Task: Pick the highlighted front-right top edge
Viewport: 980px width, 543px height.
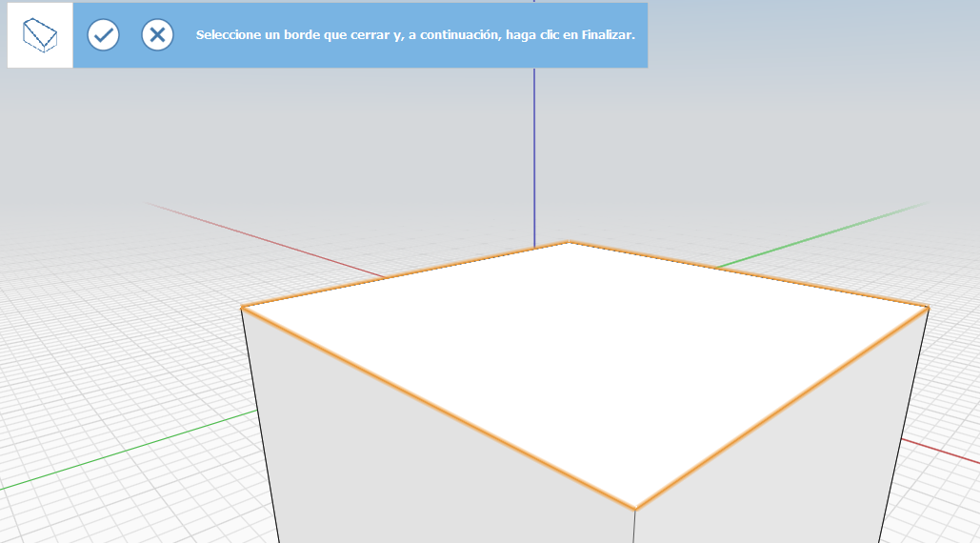Action: [x=781, y=408]
